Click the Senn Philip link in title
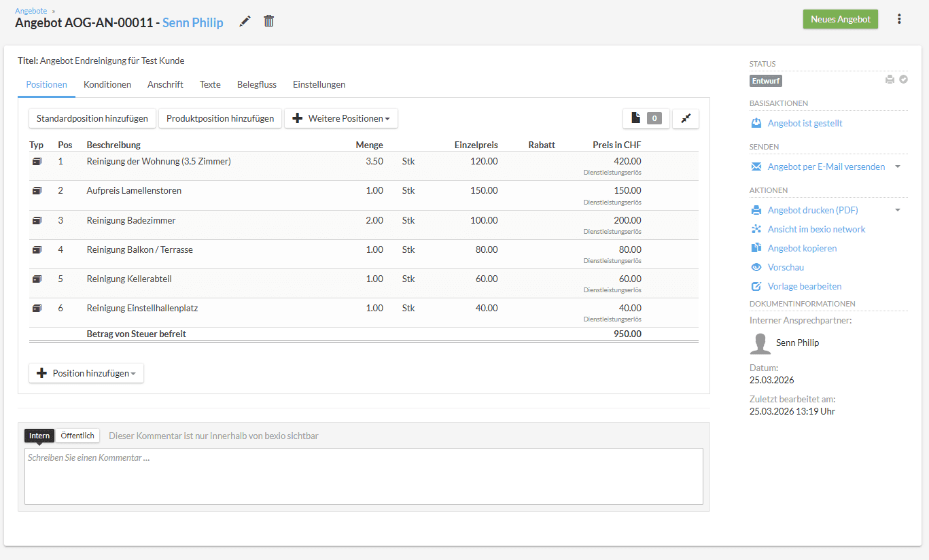The image size is (929, 560). coord(193,22)
